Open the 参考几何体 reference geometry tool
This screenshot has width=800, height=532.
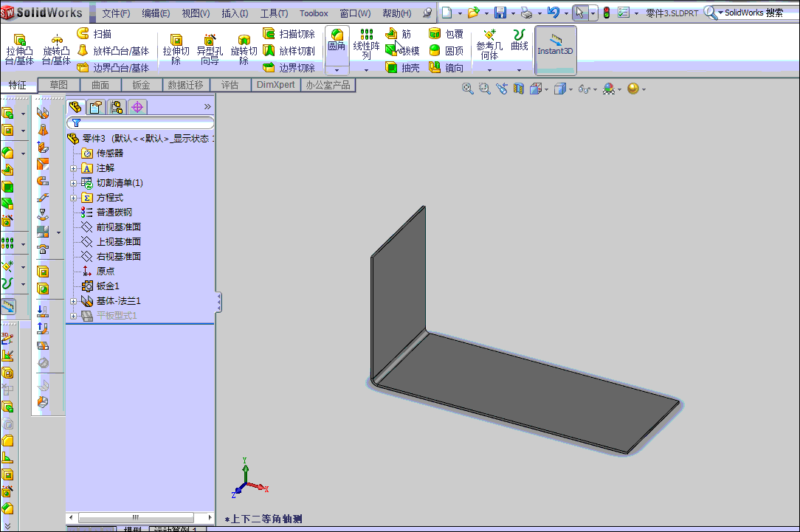489,44
